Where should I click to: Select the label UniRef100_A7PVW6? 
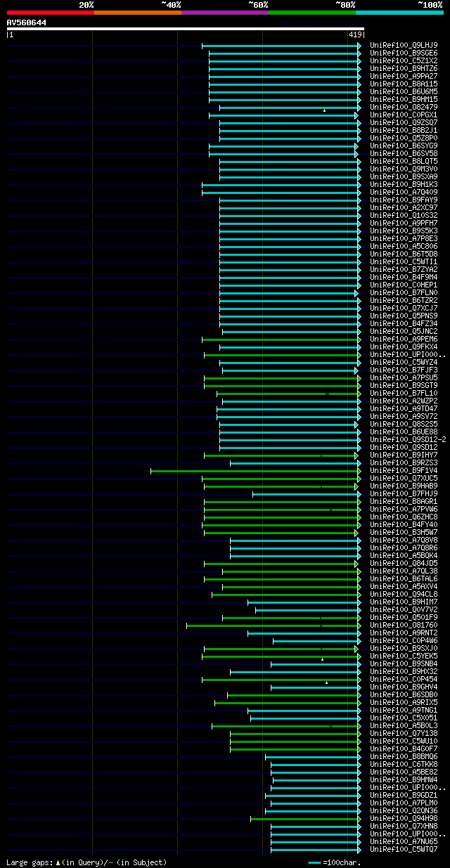point(404,509)
